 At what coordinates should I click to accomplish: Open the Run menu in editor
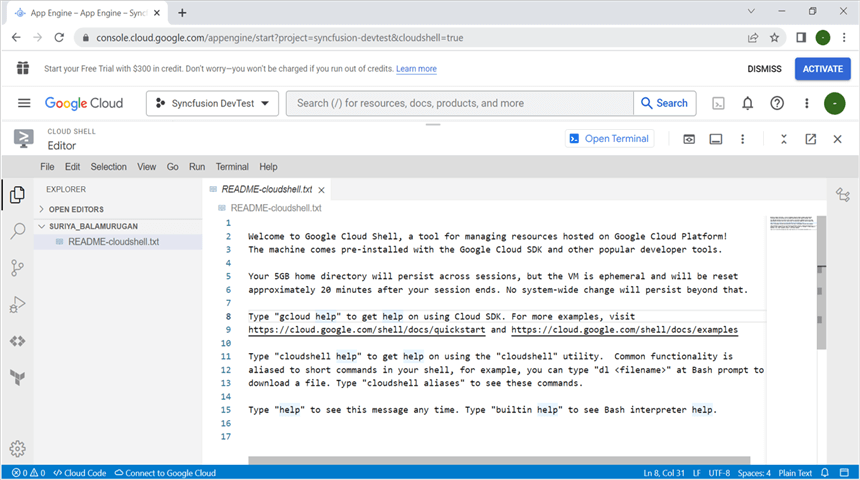pyautogui.click(x=197, y=167)
